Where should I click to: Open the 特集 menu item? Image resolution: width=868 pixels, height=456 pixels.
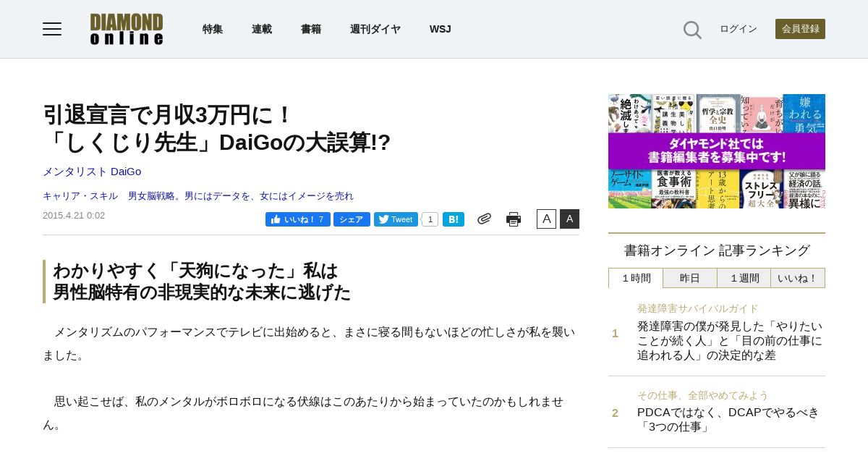pyautogui.click(x=213, y=29)
